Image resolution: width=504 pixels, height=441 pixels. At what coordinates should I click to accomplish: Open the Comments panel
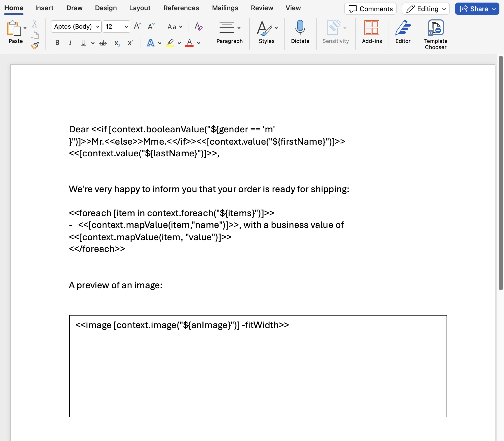click(x=370, y=9)
